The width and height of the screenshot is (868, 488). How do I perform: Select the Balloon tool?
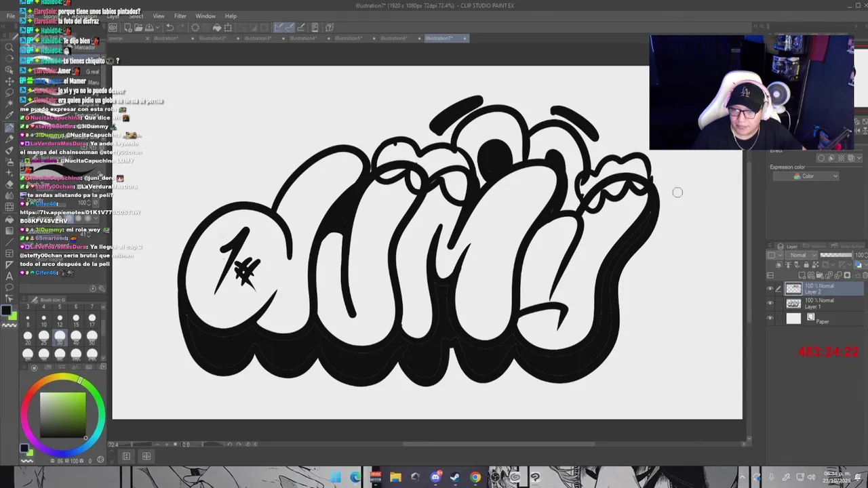tap(9, 287)
